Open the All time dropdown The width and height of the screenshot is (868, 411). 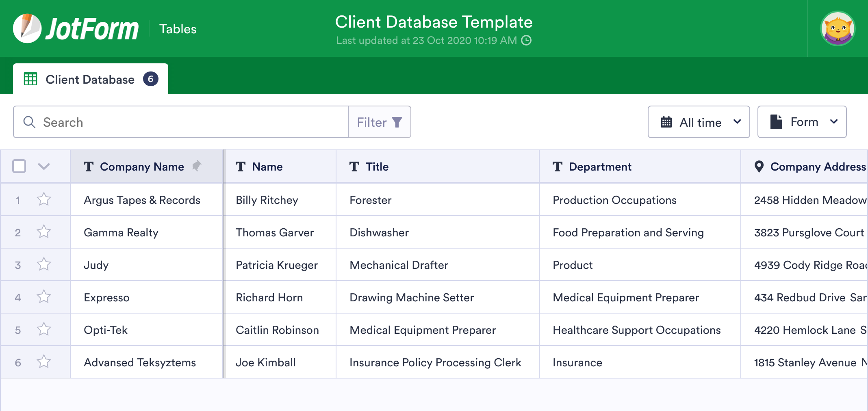(x=738, y=122)
